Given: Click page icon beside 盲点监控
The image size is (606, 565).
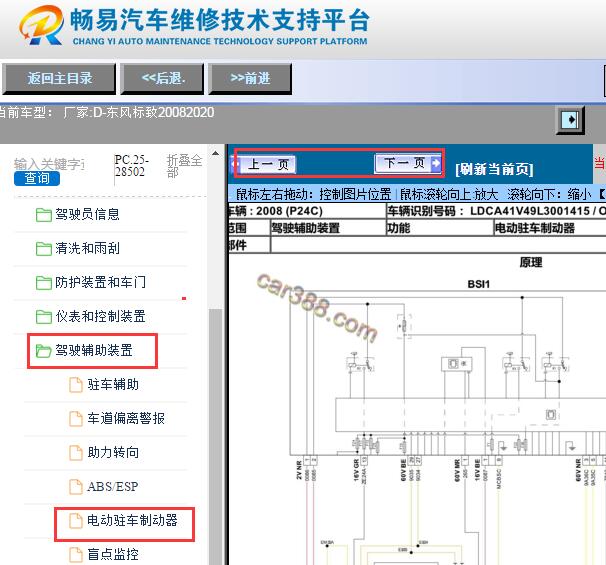Looking at the screenshot, I should [76, 555].
